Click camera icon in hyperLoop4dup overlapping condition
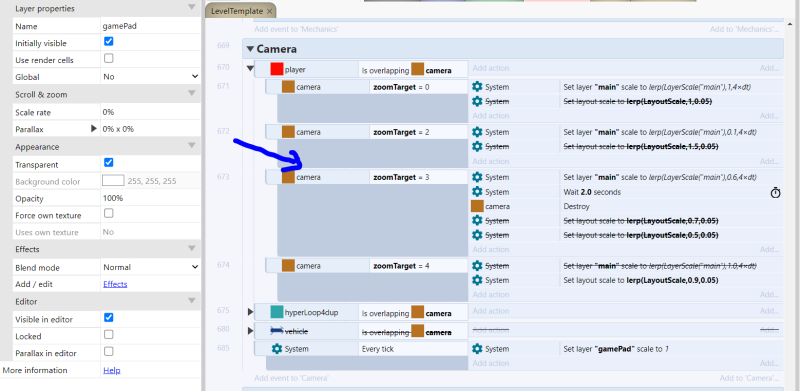Viewport: 800px width, 391px height. tap(418, 312)
